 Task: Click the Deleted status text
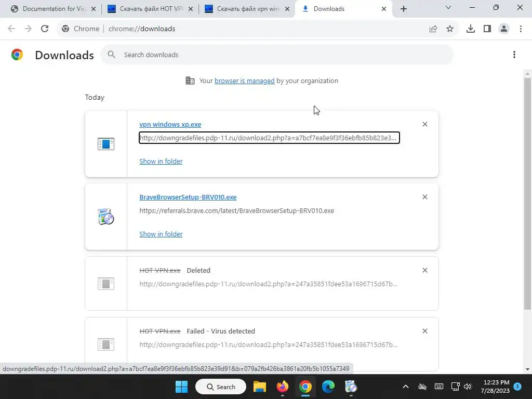click(198, 270)
